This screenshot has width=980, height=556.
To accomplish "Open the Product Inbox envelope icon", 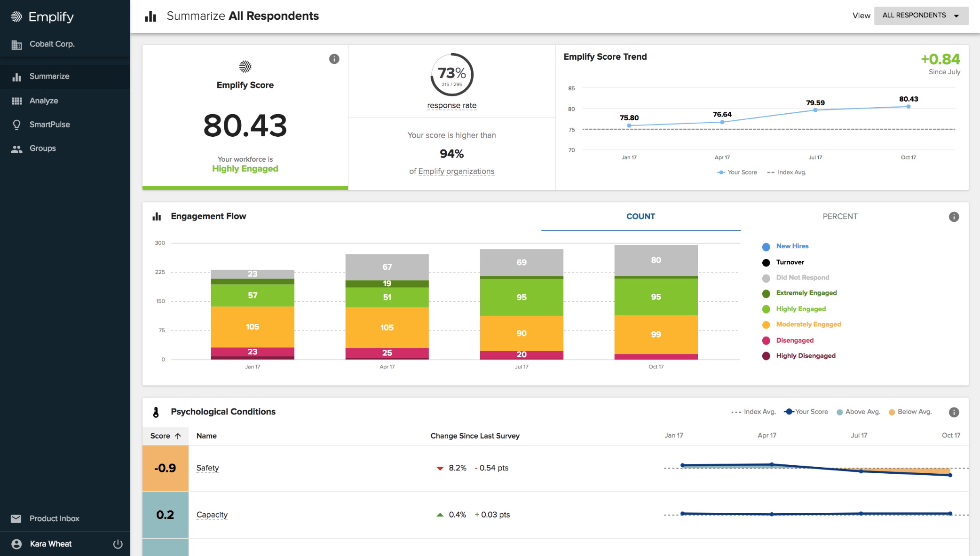I will click(x=16, y=519).
